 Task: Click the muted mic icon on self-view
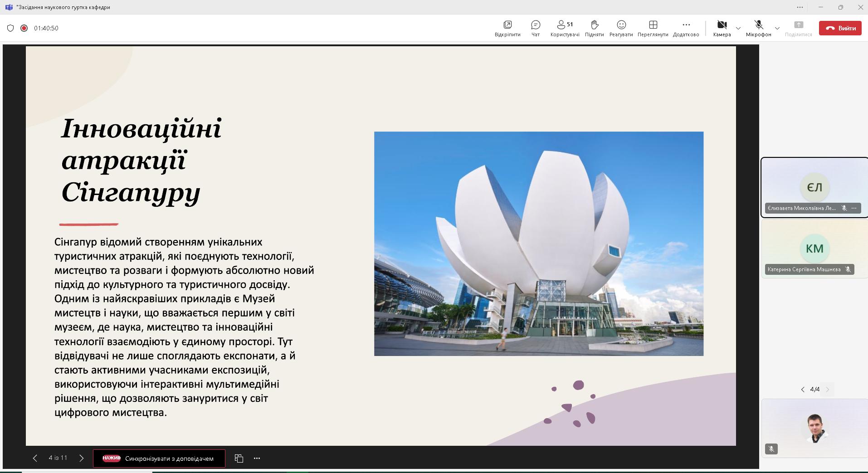(x=771, y=449)
